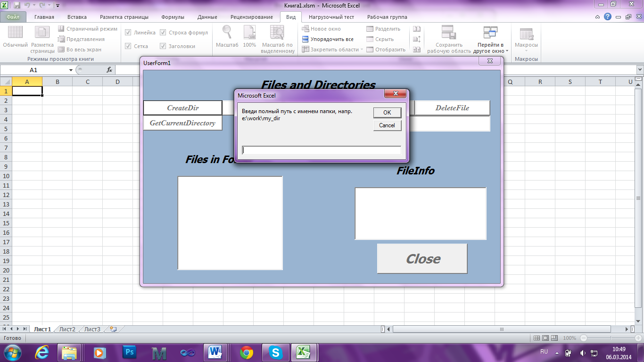
Task: Switch to the Формулы tab
Action: click(x=173, y=17)
